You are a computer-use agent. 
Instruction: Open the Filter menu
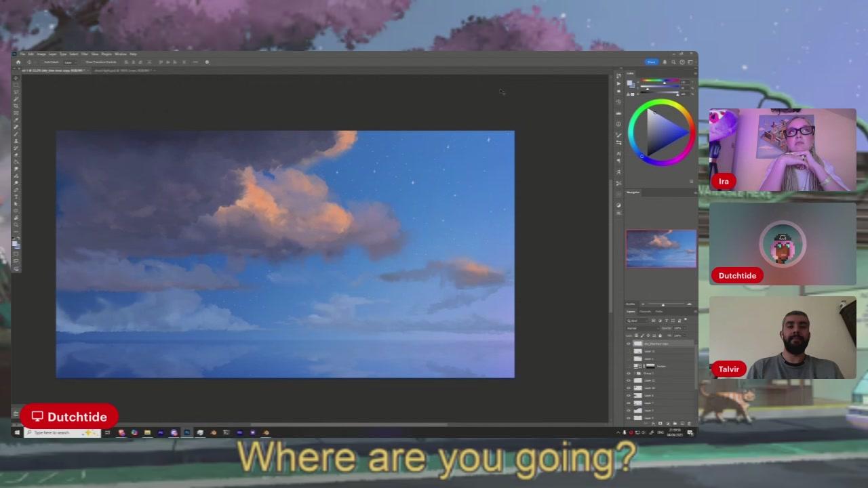85,54
